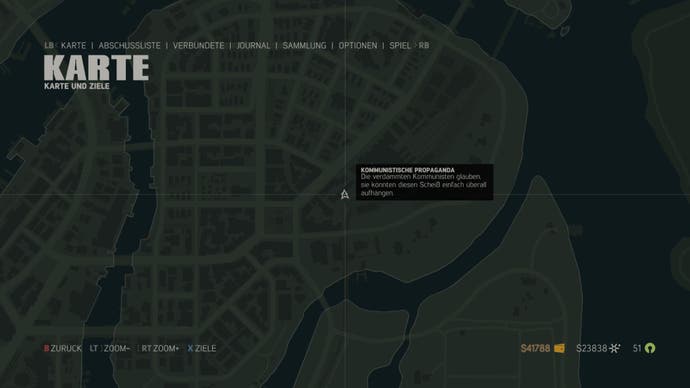Click the Karte und Ziele subtitle
The image size is (690, 388).
77,86
